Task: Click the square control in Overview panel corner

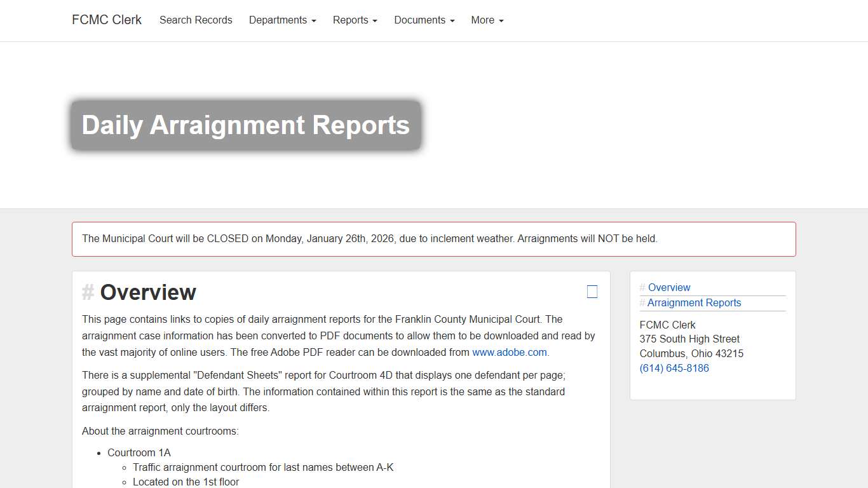Action: coord(592,291)
